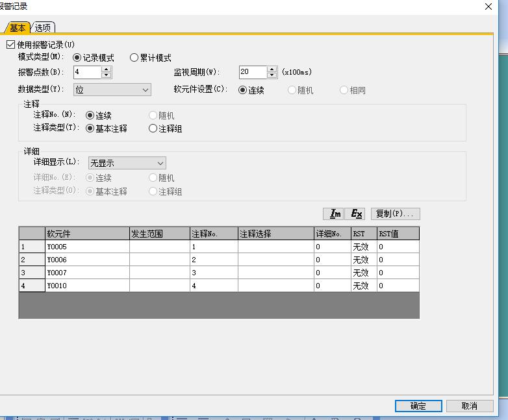
Task: Select the 记录模式 radio button
Action: [x=77, y=58]
